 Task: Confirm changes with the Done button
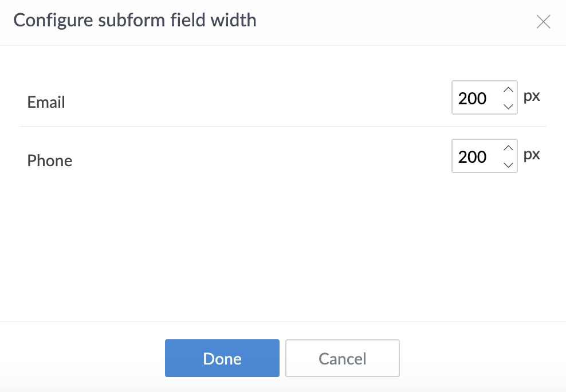point(222,358)
